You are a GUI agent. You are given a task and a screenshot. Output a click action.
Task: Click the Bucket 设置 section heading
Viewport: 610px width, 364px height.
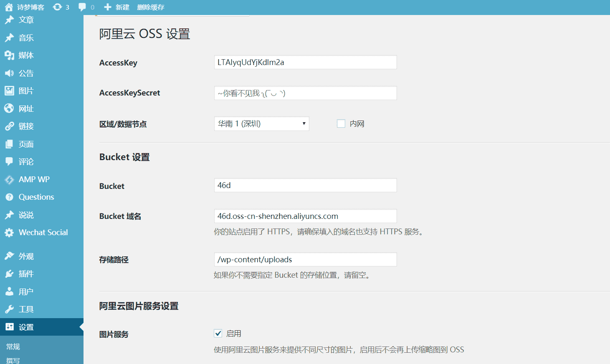coord(124,157)
